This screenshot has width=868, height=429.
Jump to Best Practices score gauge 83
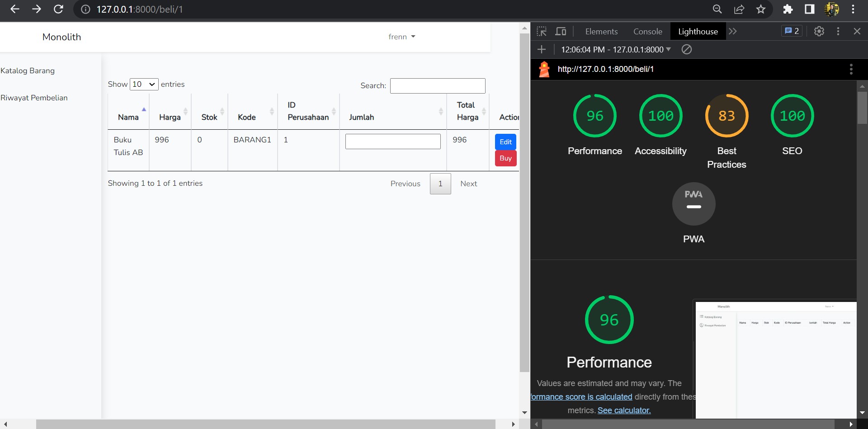tap(727, 116)
